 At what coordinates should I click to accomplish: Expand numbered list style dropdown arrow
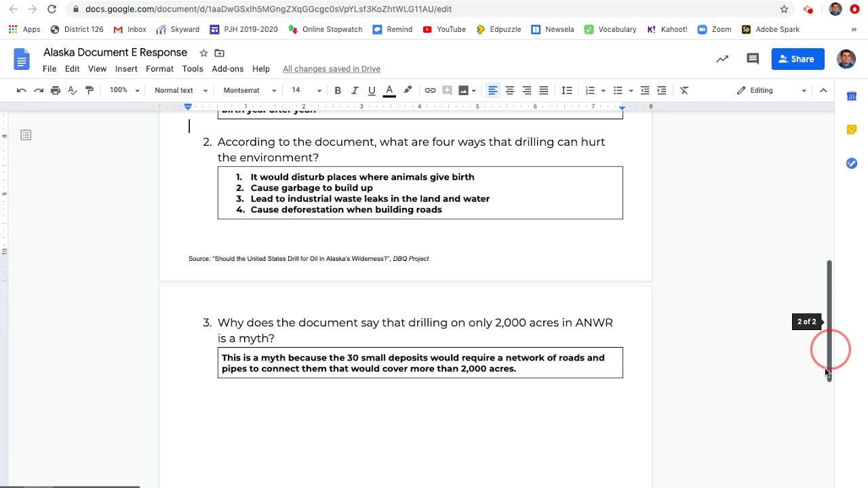(x=603, y=90)
